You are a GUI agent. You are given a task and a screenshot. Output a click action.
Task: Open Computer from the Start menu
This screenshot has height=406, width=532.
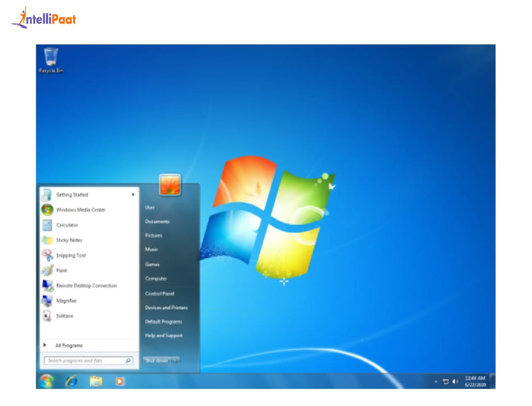pyautogui.click(x=156, y=278)
